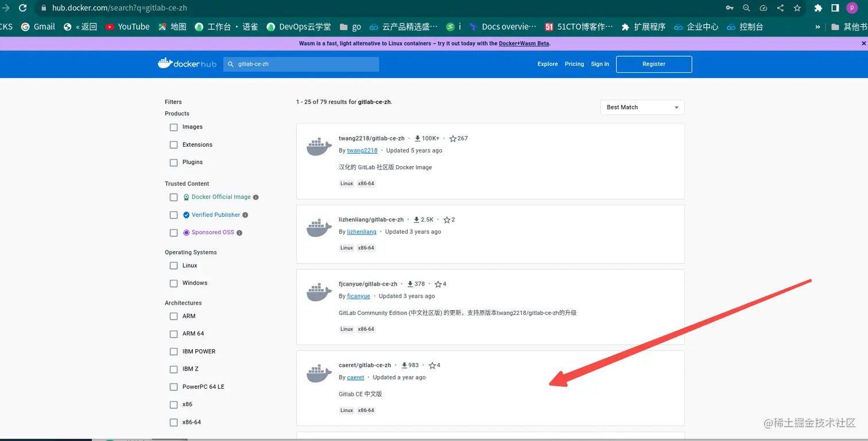
Task: Open the DevOps云学堂 bookmark
Action: (299, 26)
